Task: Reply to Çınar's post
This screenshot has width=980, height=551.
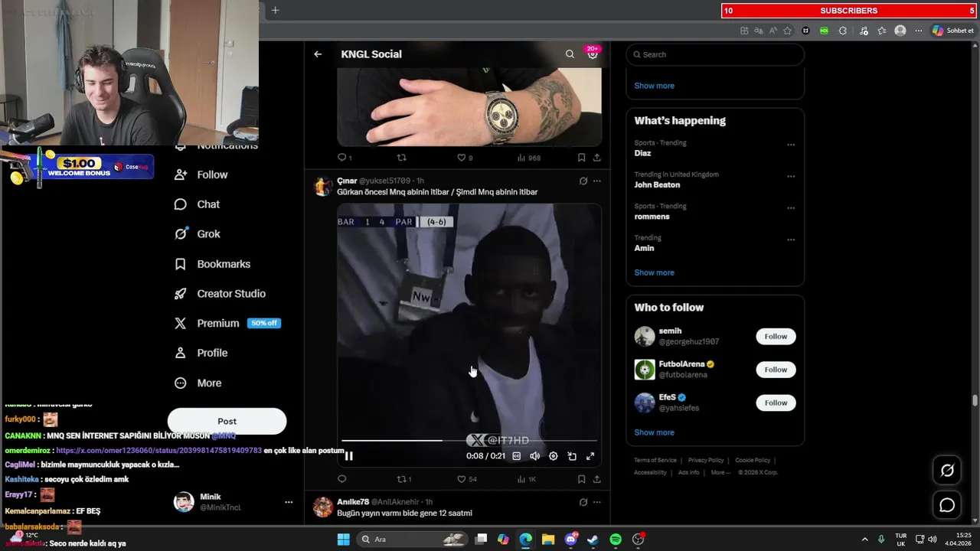Action: click(342, 479)
